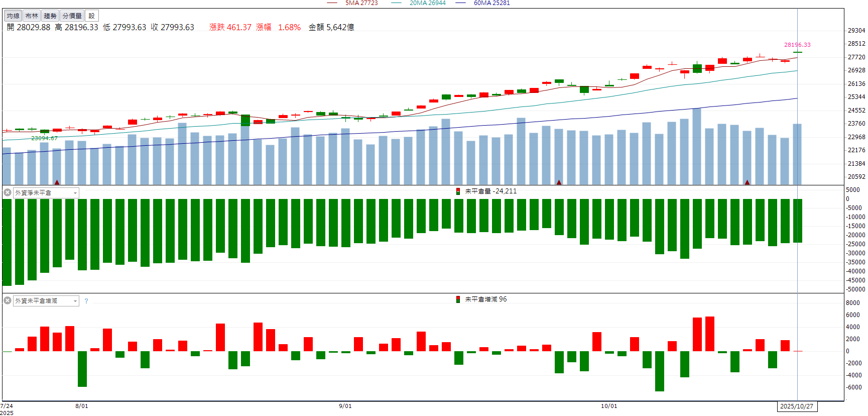The image size is (868, 416).
Task: Toggle the 趨勢 trend overlay
Action: [50, 16]
